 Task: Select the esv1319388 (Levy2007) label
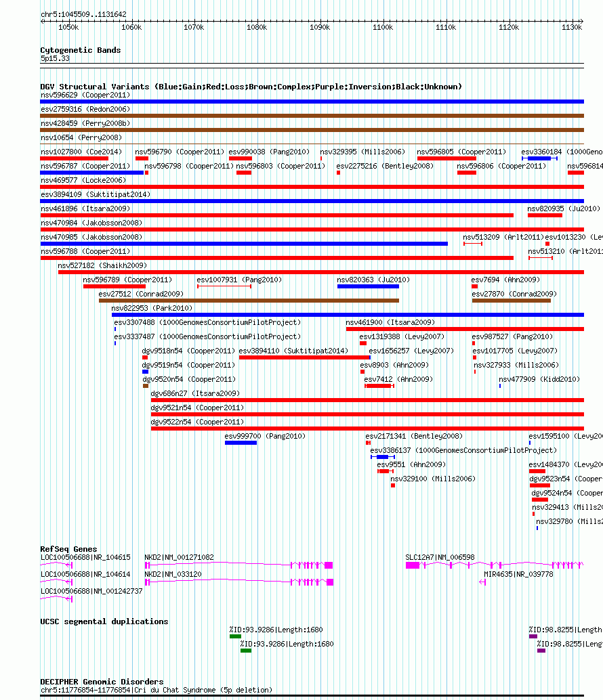point(402,337)
